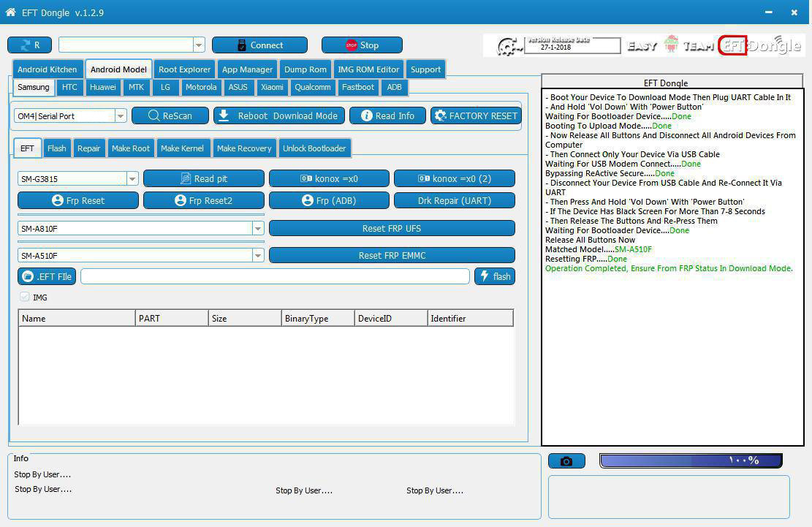Click the progress bar showing 100%
812x527 pixels.
691,460
